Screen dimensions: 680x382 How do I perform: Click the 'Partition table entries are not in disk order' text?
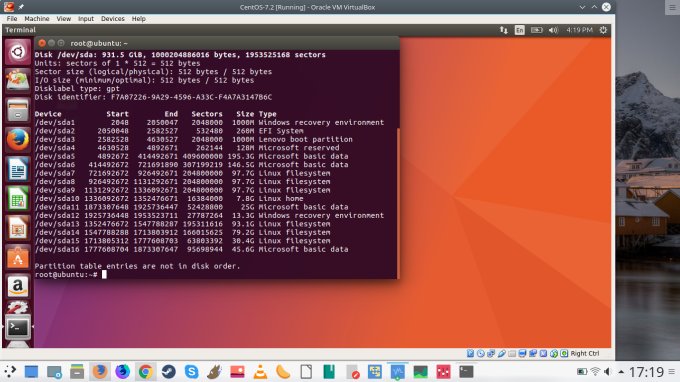137,266
